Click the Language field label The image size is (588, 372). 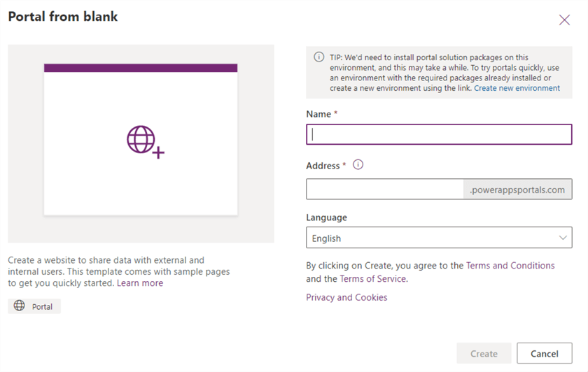(326, 217)
